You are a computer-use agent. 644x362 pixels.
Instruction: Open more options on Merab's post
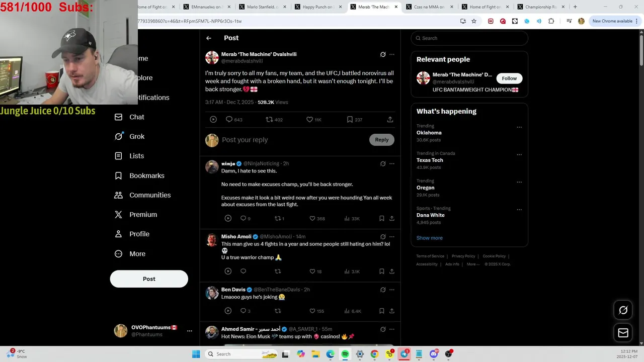(x=392, y=54)
